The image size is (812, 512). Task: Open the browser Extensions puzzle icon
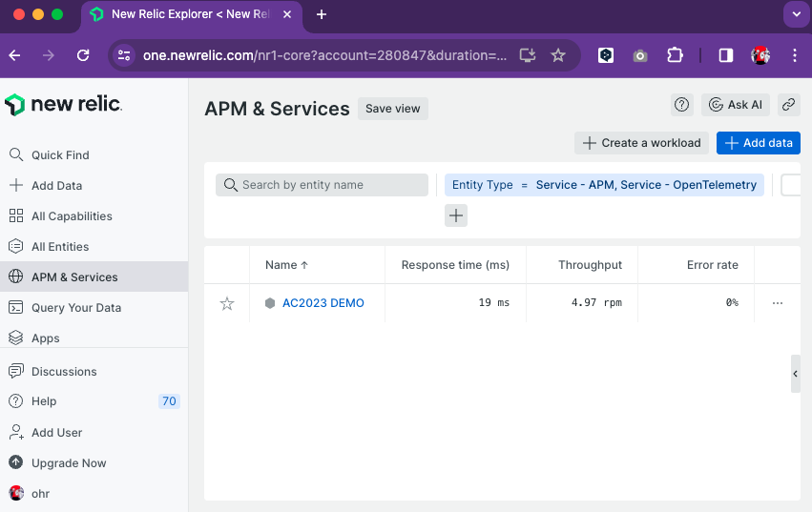point(675,55)
